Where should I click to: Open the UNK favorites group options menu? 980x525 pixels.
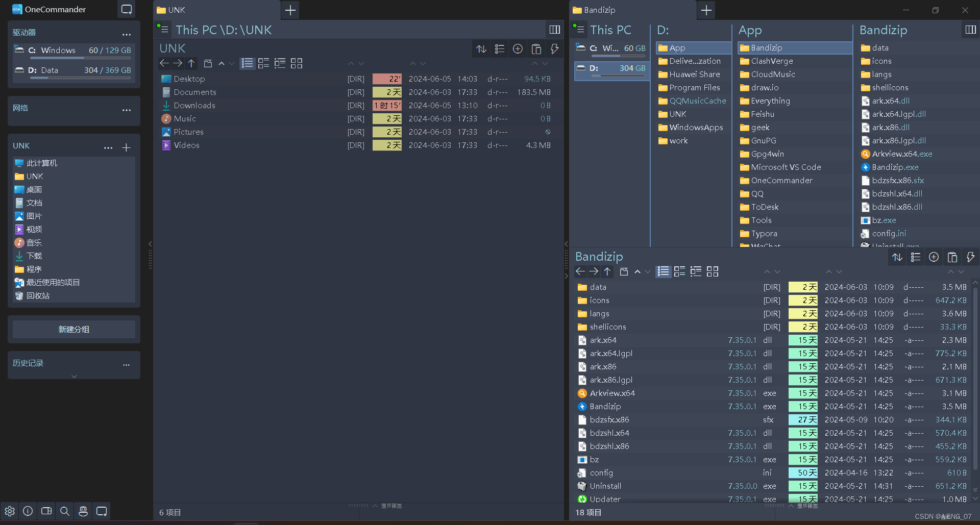(x=108, y=148)
